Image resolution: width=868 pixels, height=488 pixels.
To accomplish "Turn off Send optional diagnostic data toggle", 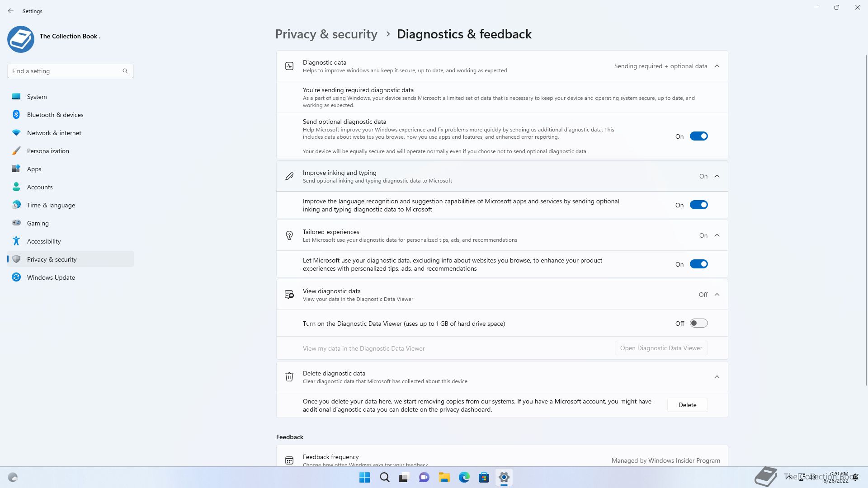I will pyautogui.click(x=698, y=136).
